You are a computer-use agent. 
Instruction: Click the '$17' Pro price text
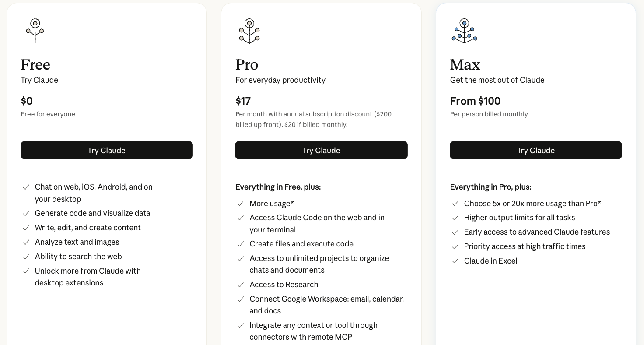(x=243, y=101)
